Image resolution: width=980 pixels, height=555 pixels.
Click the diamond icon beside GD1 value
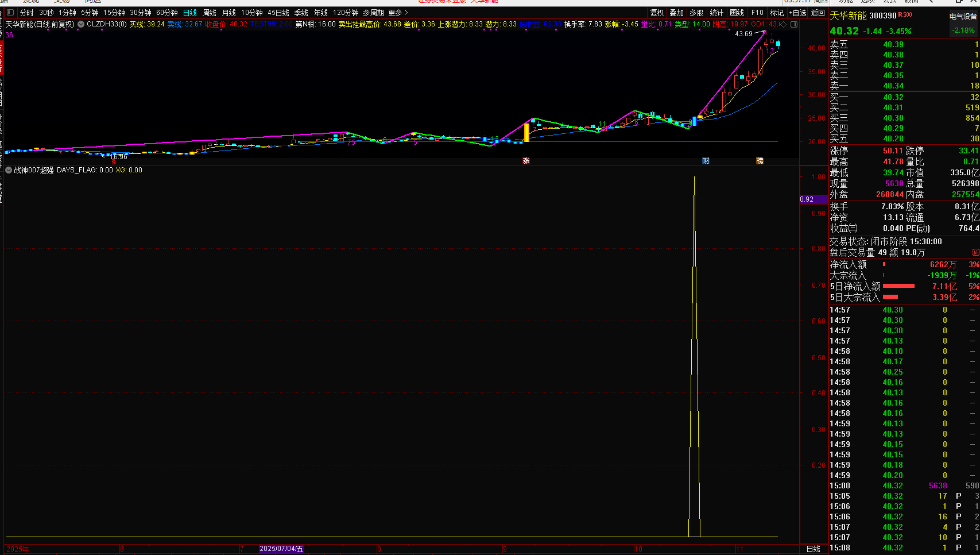783,24
